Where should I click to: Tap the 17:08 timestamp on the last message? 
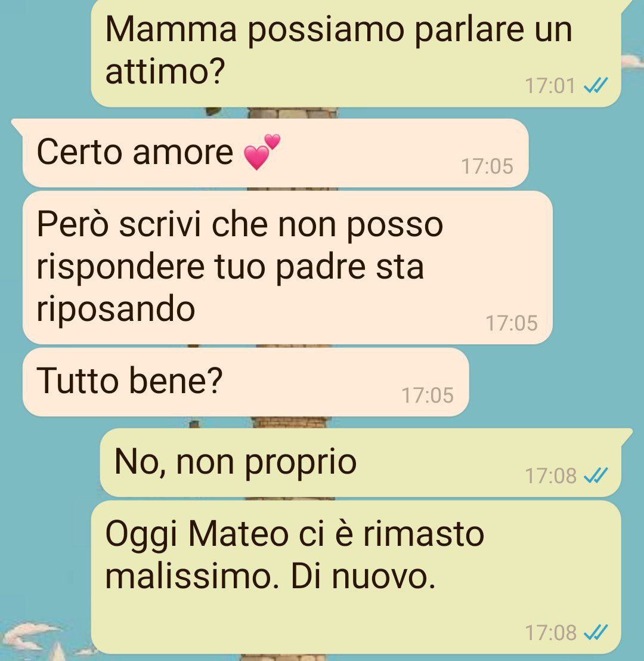pyautogui.click(x=550, y=633)
